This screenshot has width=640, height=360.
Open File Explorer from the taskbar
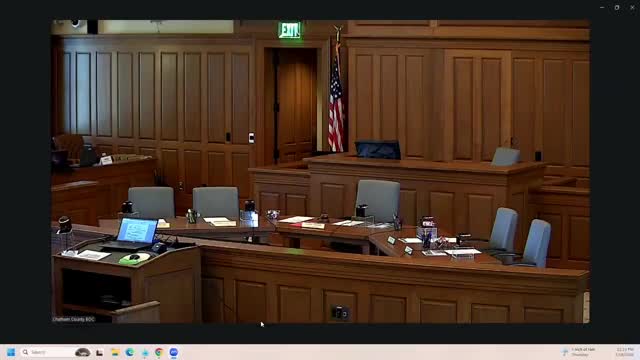coord(115,352)
